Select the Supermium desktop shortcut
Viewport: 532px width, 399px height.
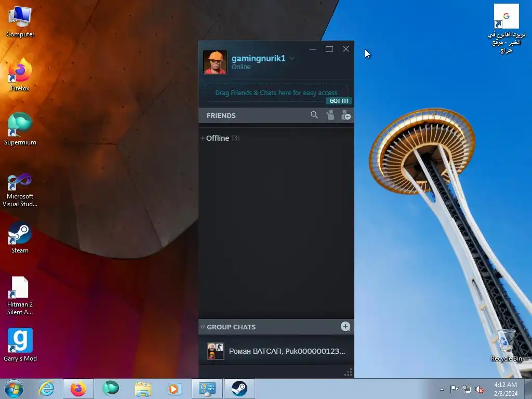[x=20, y=129]
